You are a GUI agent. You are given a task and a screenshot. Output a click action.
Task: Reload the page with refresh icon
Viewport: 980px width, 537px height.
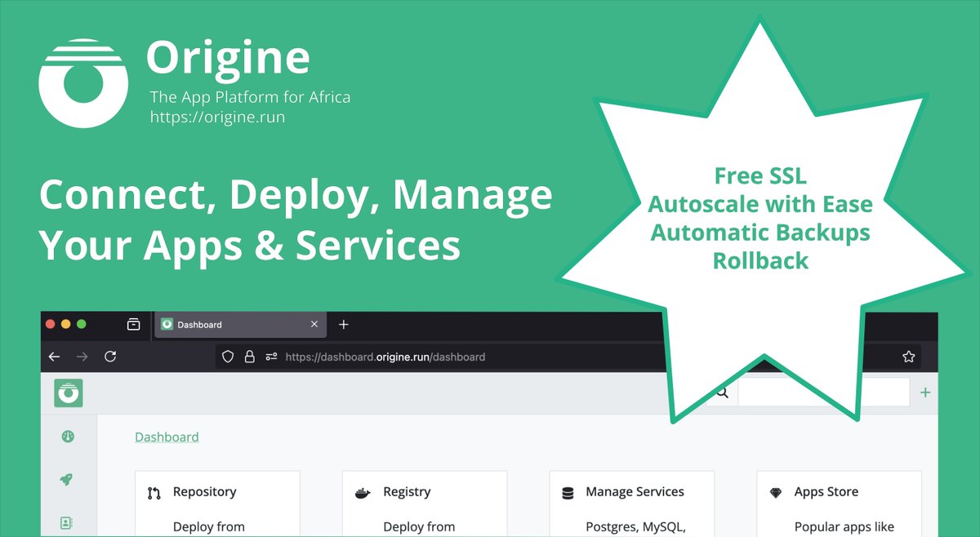[110, 357]
